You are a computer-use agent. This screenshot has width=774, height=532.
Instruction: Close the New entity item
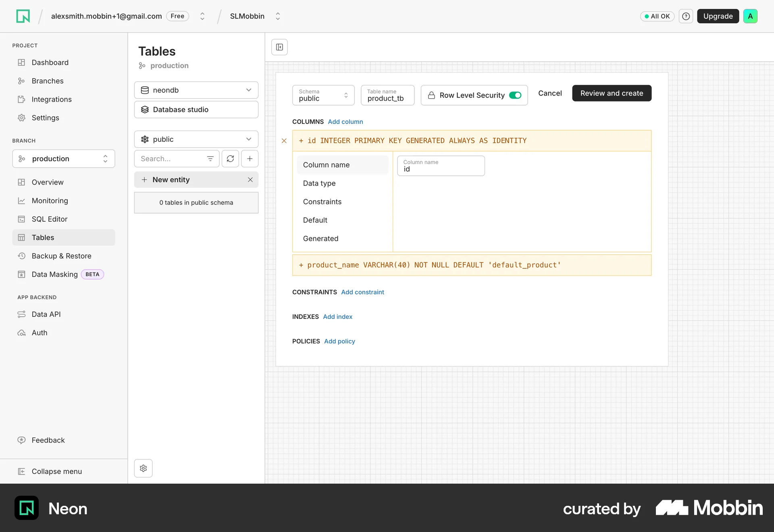(250, 180)
